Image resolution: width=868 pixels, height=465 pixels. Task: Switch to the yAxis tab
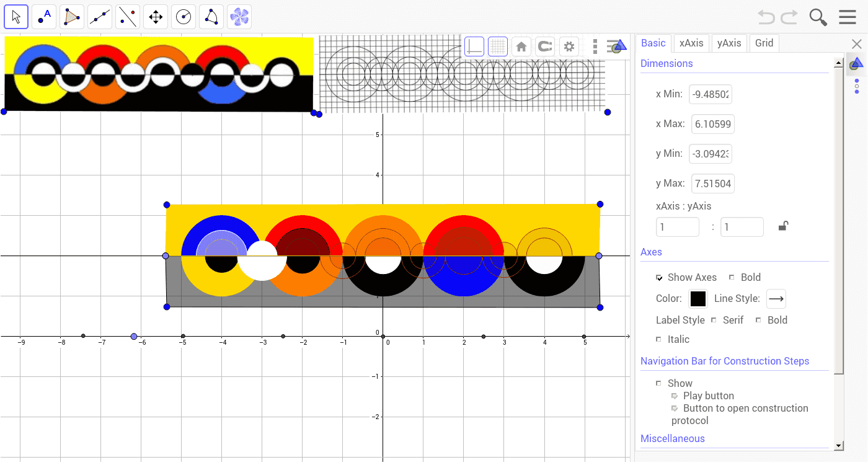click(x=729, y=43)
